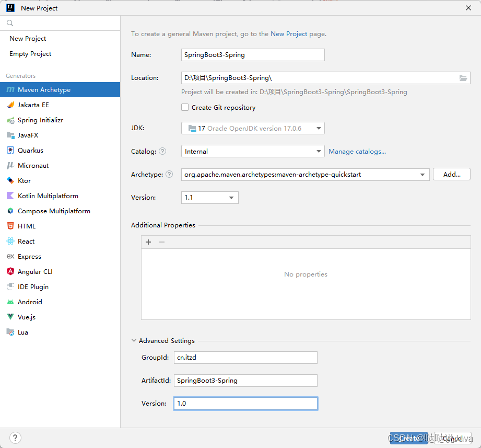Click the Ktor icon

pos(10,180)
